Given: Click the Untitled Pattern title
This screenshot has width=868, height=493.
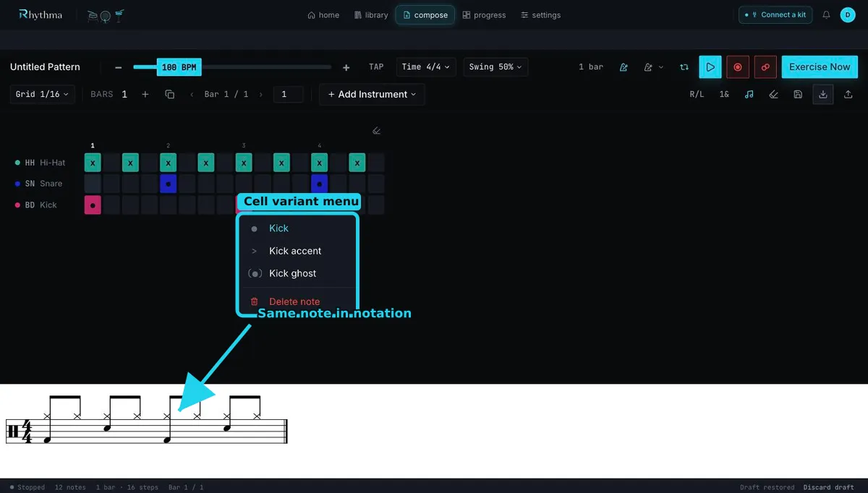Looking at the screenshot, I should [x=45, y=67].
